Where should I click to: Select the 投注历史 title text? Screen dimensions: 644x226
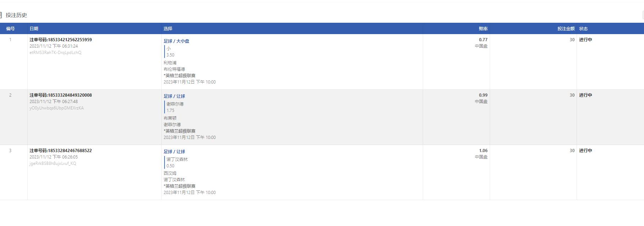[x=16, y=15]
